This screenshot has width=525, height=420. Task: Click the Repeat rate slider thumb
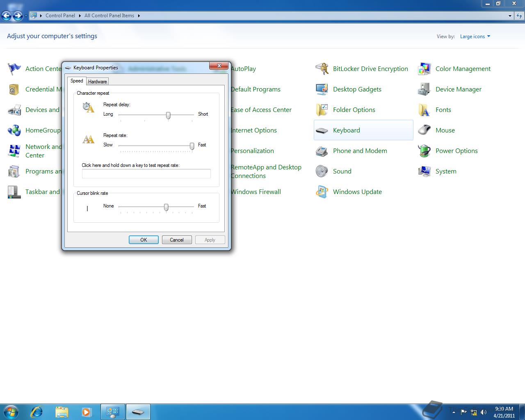(x=192, y=146)
